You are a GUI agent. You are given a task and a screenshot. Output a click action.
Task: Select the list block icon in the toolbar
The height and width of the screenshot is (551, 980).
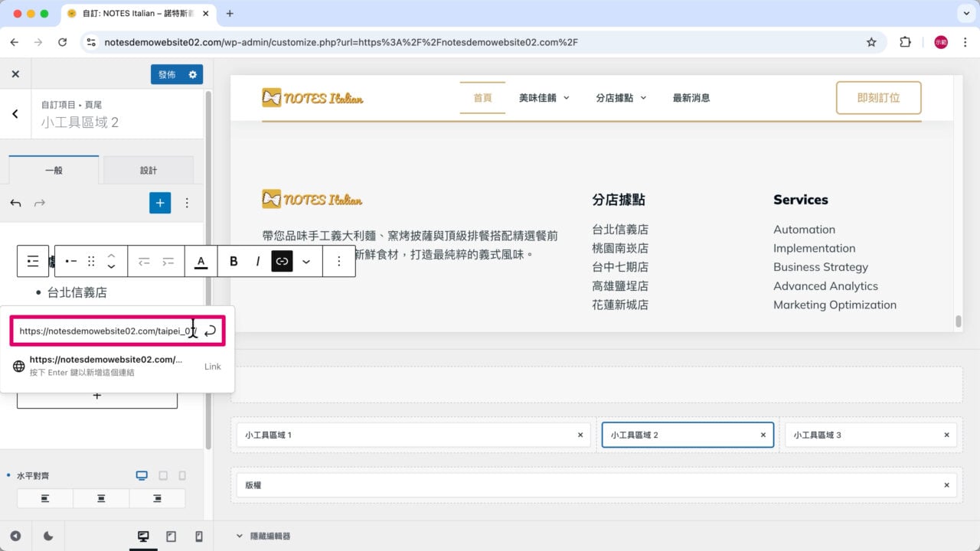pyautogui.click(x=33, y=261)
